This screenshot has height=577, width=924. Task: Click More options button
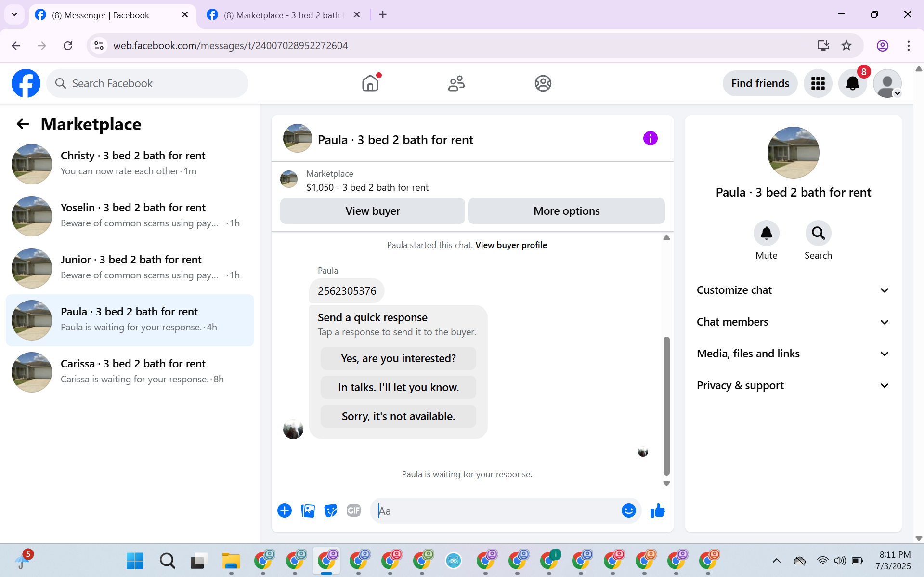pyautogui.click(x=566, y=211)
